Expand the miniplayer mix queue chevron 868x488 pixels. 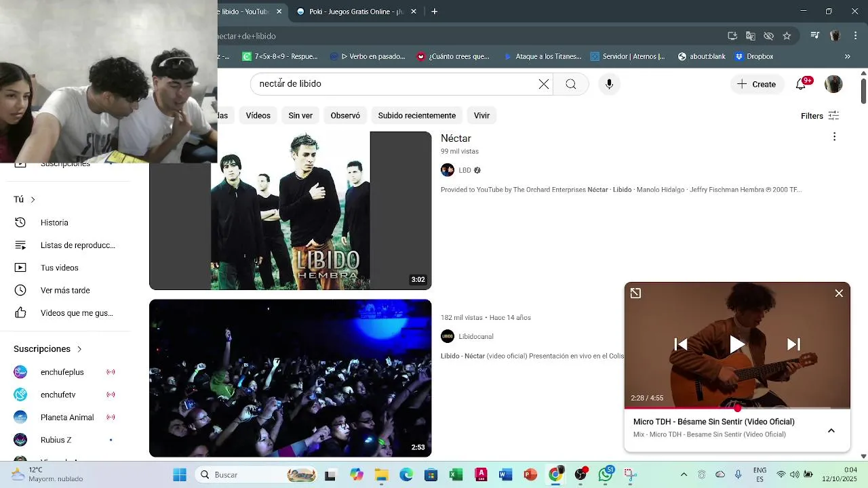(x=831, y=430)
